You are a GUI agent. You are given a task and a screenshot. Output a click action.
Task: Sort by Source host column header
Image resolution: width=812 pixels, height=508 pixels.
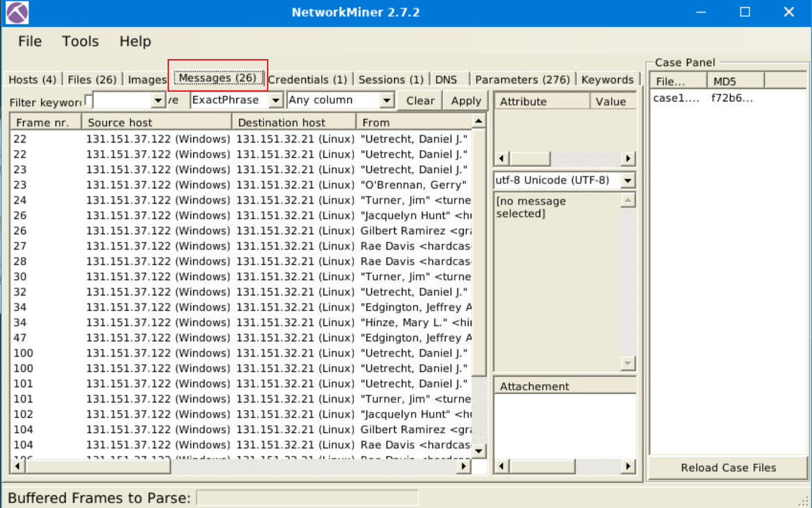pyautogui.click(x=156, y=123)
